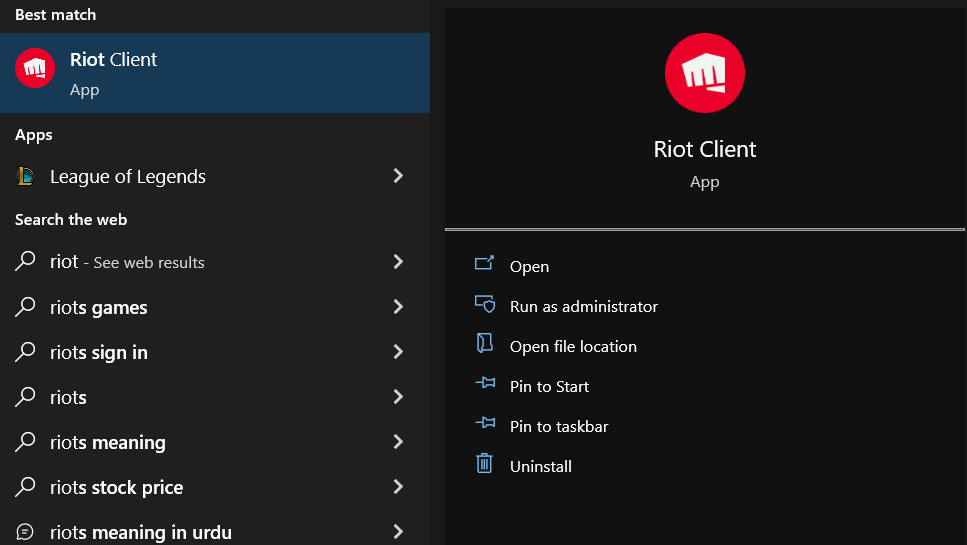Expand the 'riots games' suggestion chevron
Screen dimensions: 967x545
[398, 306]
